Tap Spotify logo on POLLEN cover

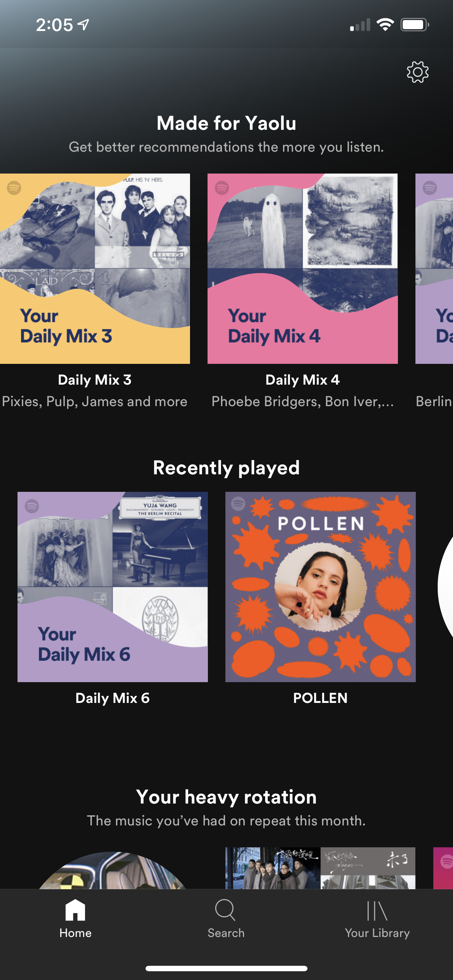click(x=238, y=503)
